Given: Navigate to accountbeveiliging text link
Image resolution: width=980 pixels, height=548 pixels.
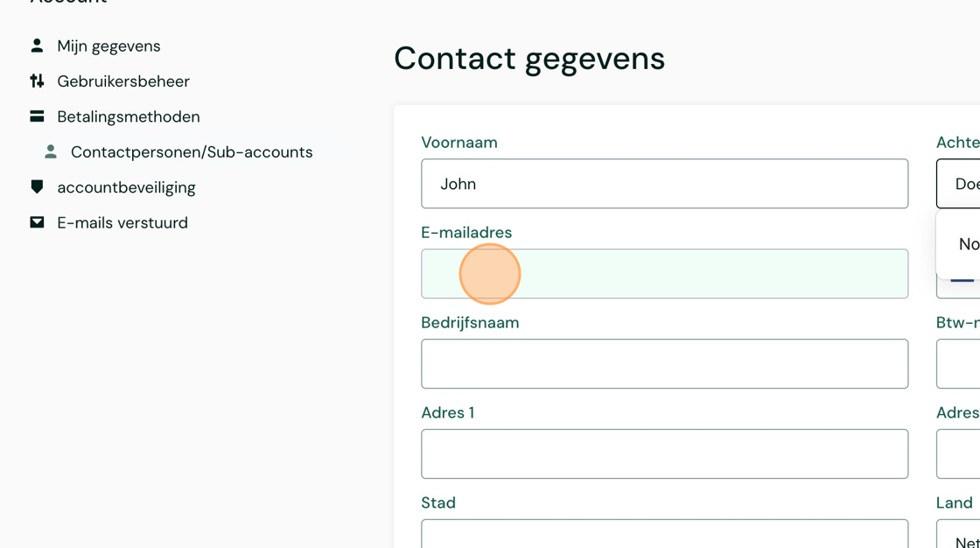Looking at the screenshot, I should tap(126, 187).
